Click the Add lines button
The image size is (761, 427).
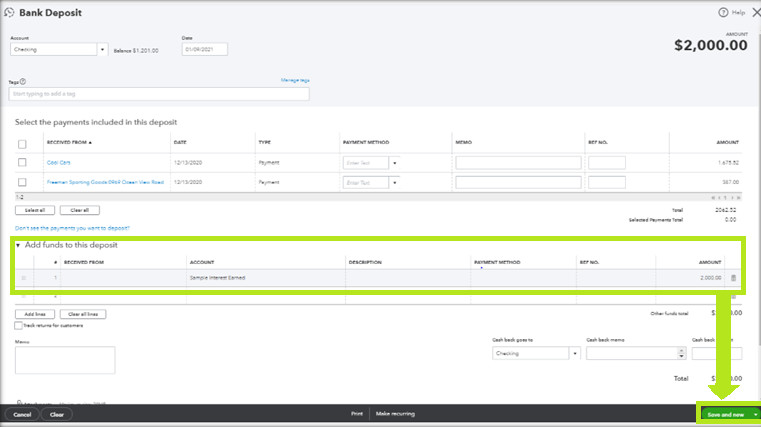point(34,314)
